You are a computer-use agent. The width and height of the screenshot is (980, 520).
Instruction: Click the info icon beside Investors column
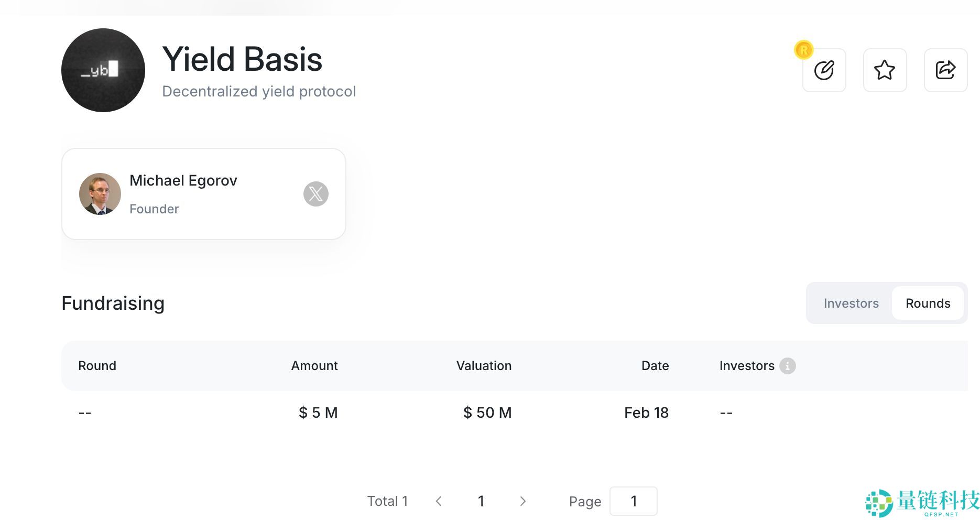click(788, 366)
